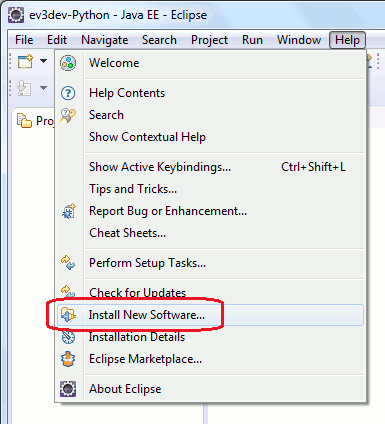The width and height of the screenshot is (385, 424).
Task: Click the Eclipse Marketplace basket icon
Action: click(x=68, y=359)
